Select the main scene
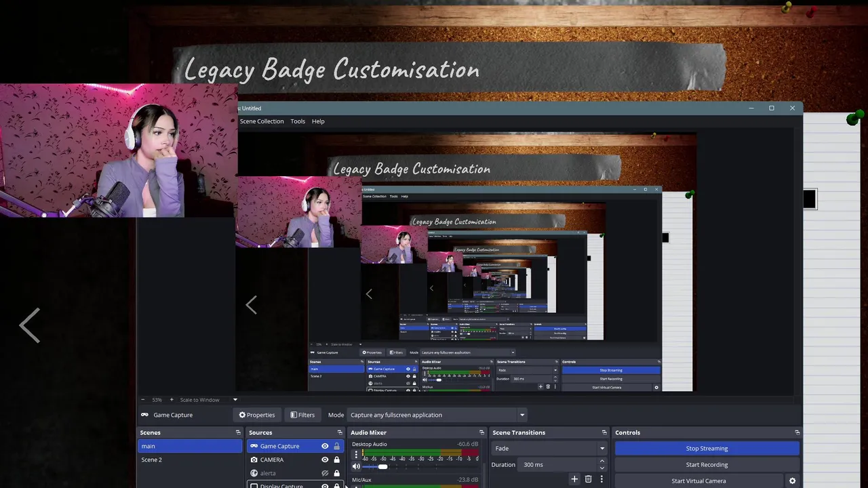 [190, 446]
